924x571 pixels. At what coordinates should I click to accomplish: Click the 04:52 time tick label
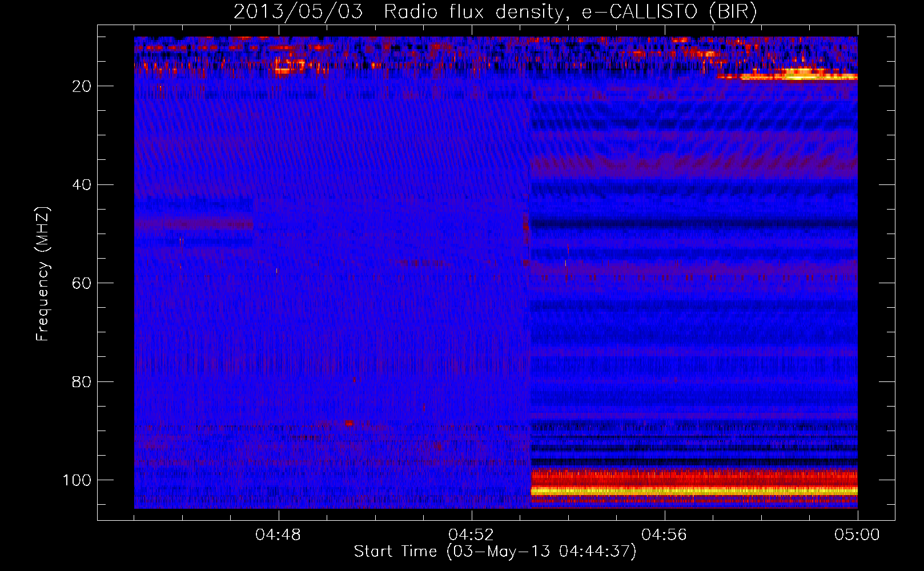[471, 535]
